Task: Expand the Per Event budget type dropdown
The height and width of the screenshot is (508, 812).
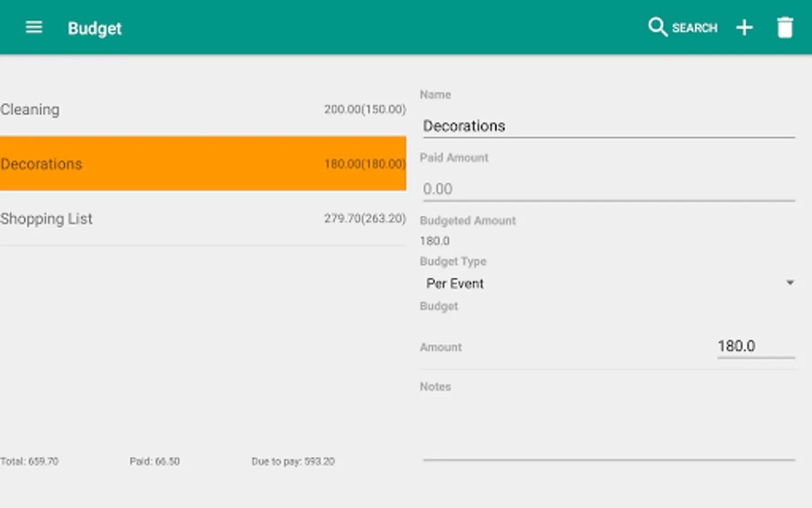Action: pos(609,283)
